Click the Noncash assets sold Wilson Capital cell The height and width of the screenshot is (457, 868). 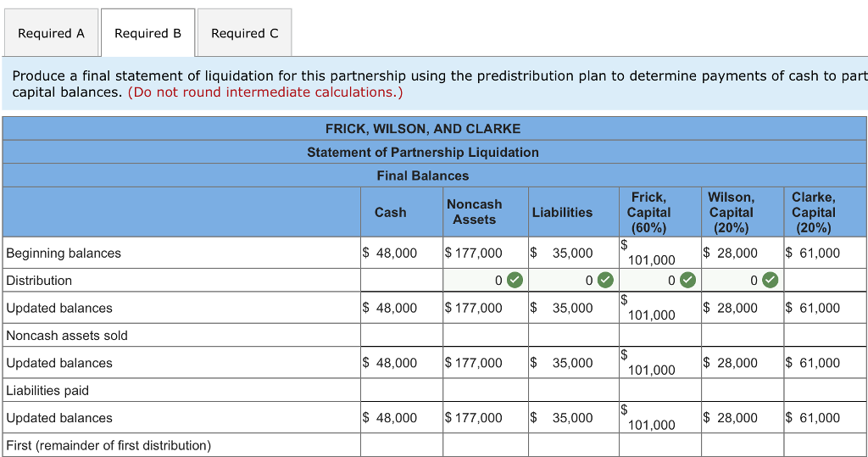(x=743, y=335)
